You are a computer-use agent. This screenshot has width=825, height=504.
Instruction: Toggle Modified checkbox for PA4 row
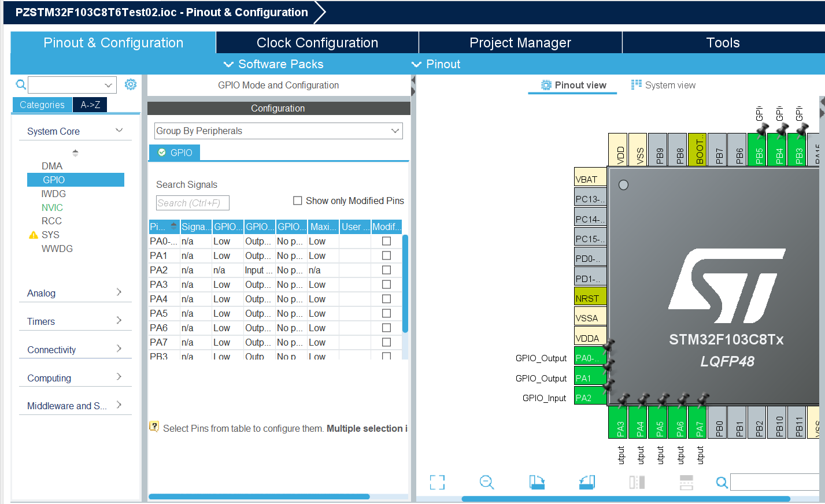coord(386,299)
